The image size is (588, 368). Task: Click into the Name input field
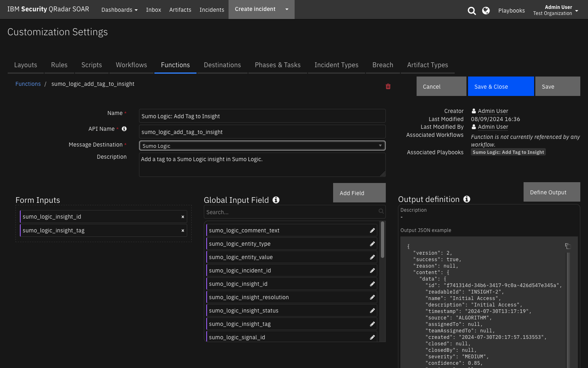tap(262, 116)
